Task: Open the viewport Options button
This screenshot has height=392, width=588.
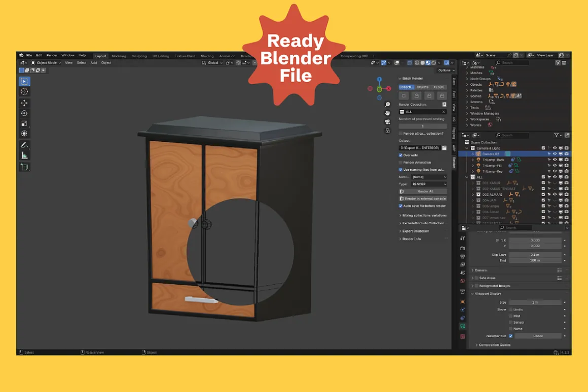Action: pos(446,70)
